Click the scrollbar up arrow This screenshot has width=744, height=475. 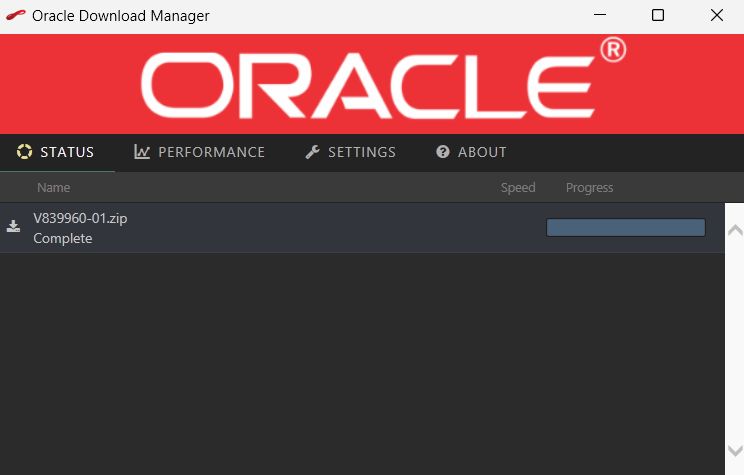pos(735,231)
